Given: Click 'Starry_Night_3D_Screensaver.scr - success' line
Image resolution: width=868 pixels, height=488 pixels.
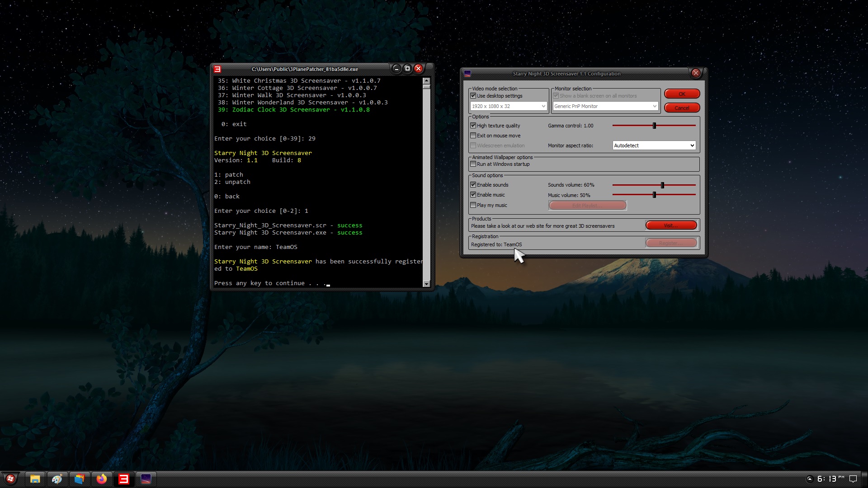Looking at the screenshot, I should [x=288, y=225].
